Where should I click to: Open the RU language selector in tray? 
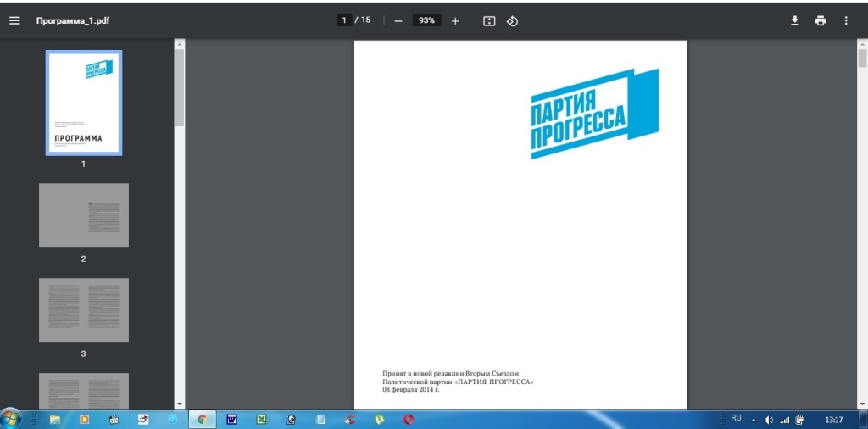(x=736, y=419)
